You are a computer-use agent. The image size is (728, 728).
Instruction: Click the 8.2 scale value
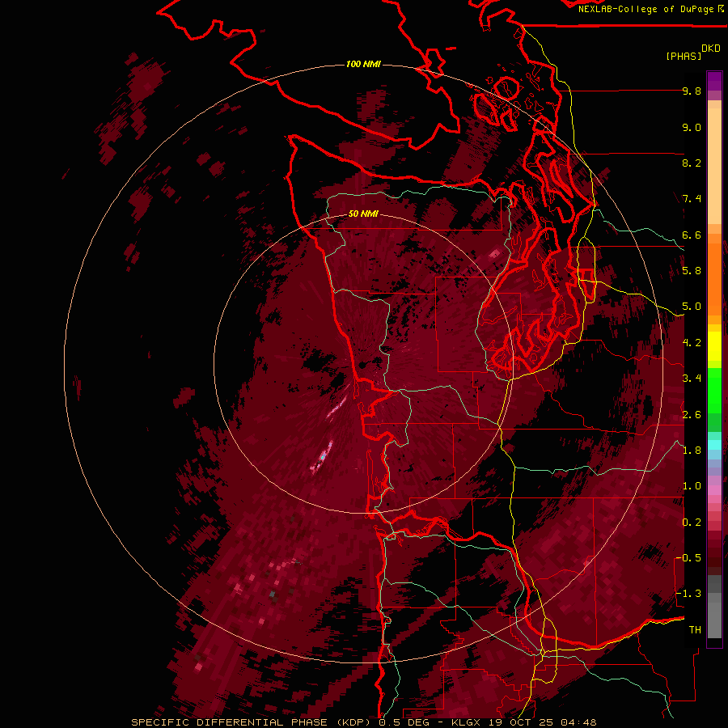tap(692, 163)
